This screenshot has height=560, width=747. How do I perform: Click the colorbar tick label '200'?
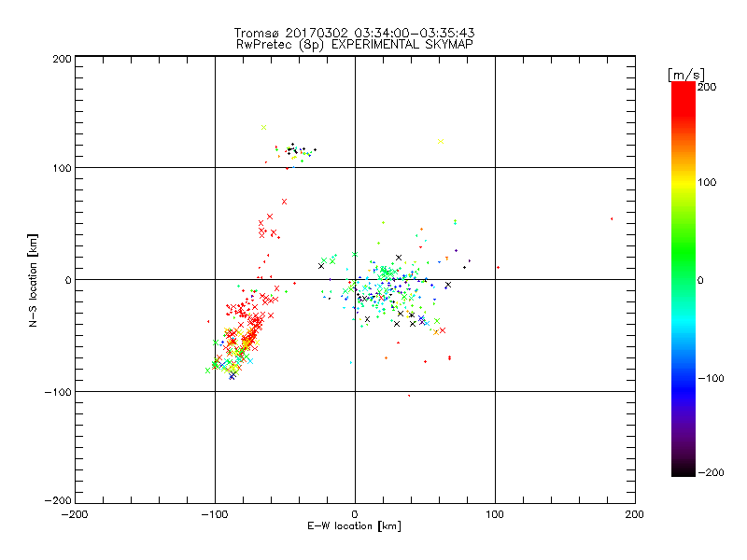pyautogui.click(x=707, y=87)
